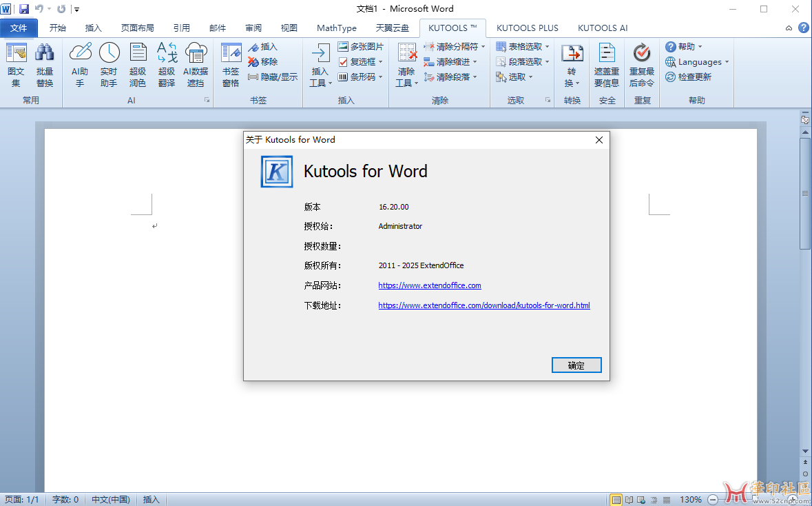The width and height of the screenshot is (812, 506).
Task: Run 重复最后命令
Action: tap(642, 65)
